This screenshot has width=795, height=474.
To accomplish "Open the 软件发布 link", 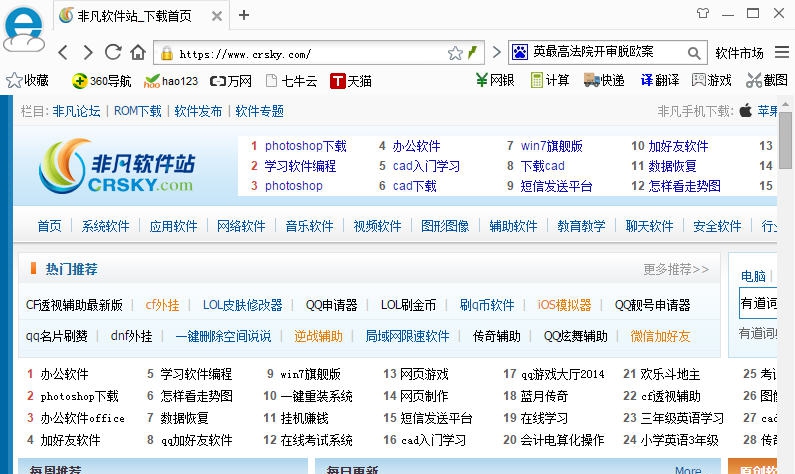I will click(x=198, y=111).
